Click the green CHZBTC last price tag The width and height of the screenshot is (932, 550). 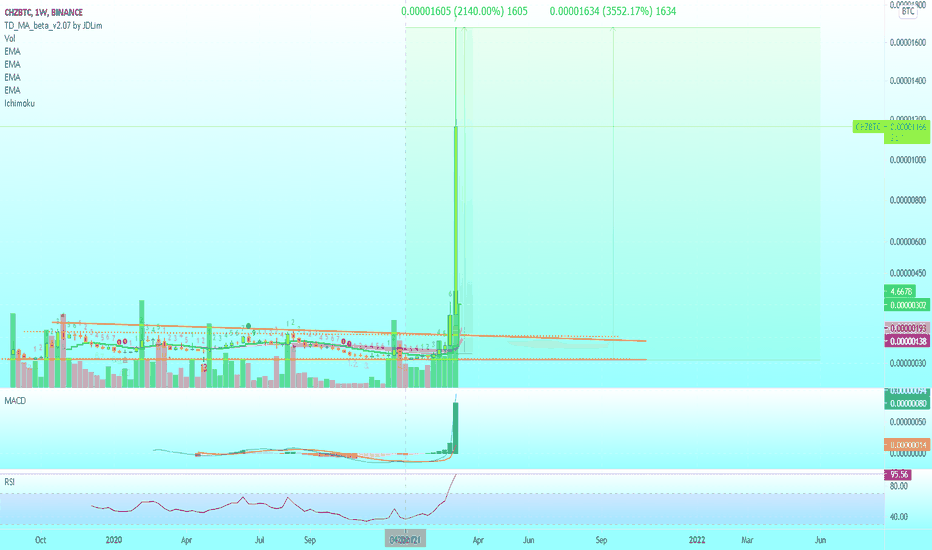click(891, 131)
